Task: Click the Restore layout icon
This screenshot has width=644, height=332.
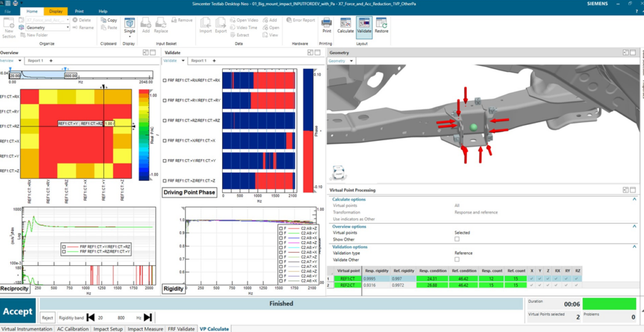Action: [x=382, y=24]
